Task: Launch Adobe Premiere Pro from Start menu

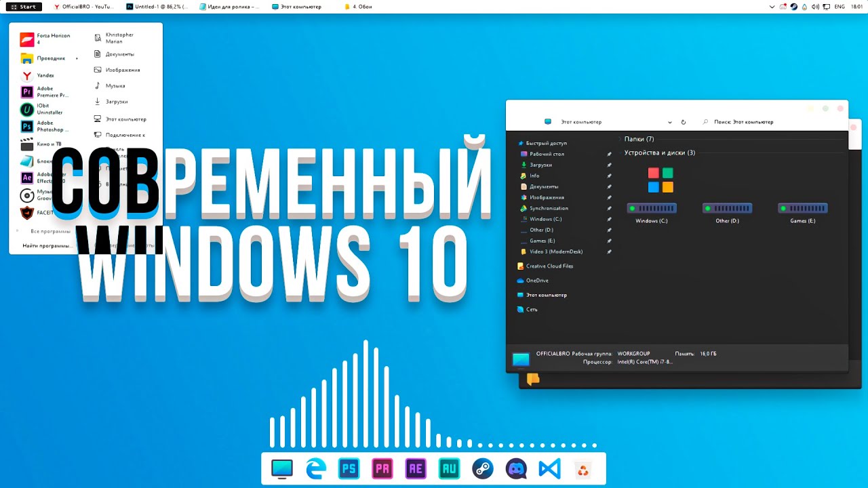Action: (x=45, y=92)
